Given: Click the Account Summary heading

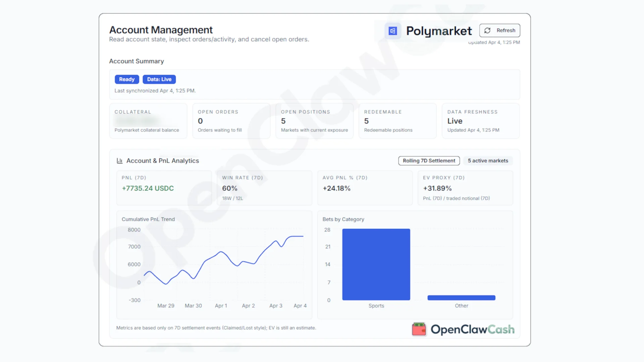Looking at the screenshot, I should point(137,61).
